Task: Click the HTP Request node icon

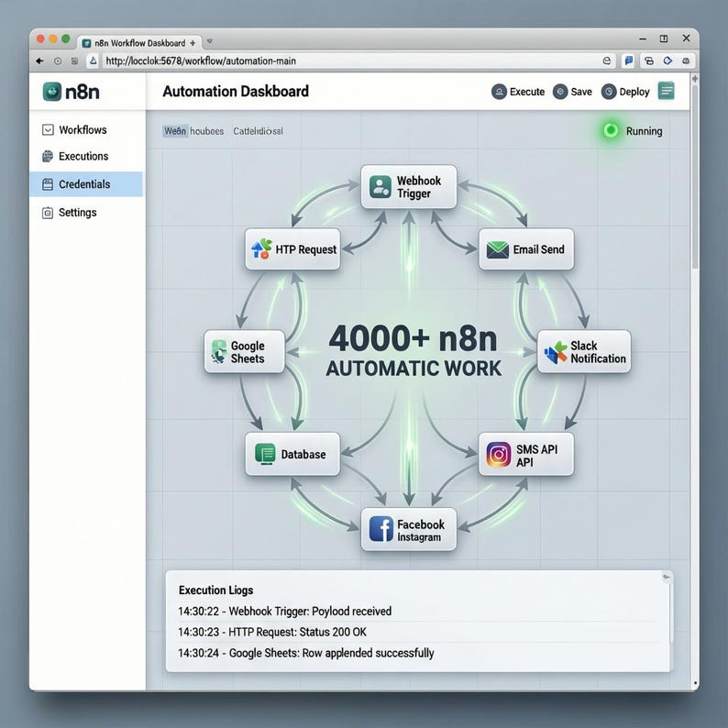Action: [x=261, y=249]
